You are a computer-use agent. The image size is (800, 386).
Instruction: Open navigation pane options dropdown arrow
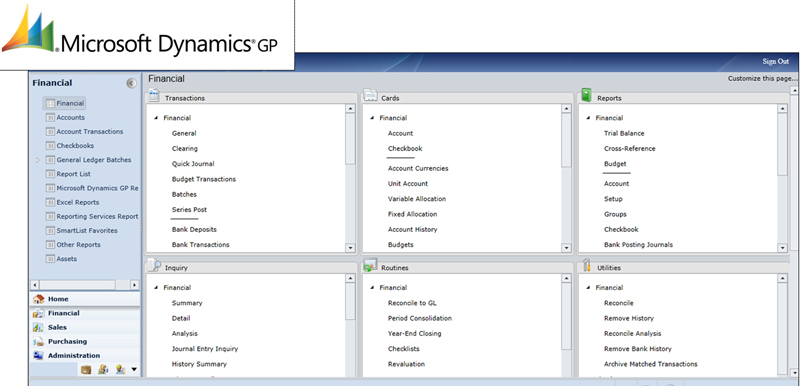[134, 370]
